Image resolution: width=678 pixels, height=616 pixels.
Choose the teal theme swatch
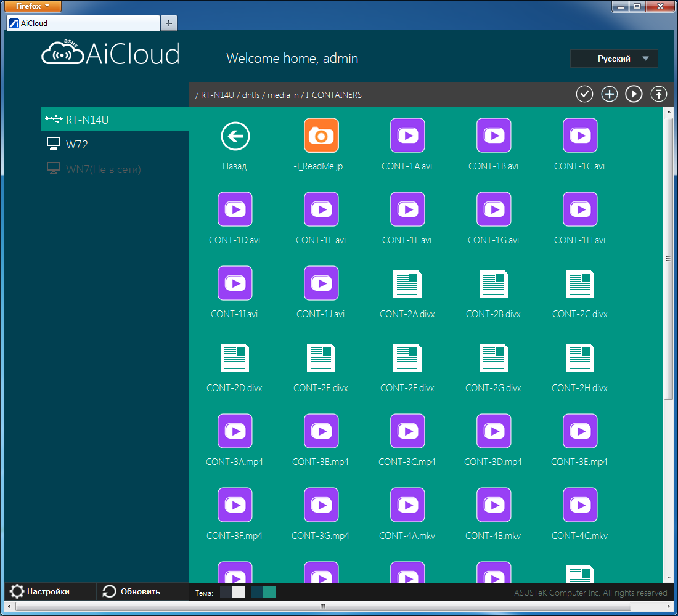pyautogui.click(x=263, y=592)
